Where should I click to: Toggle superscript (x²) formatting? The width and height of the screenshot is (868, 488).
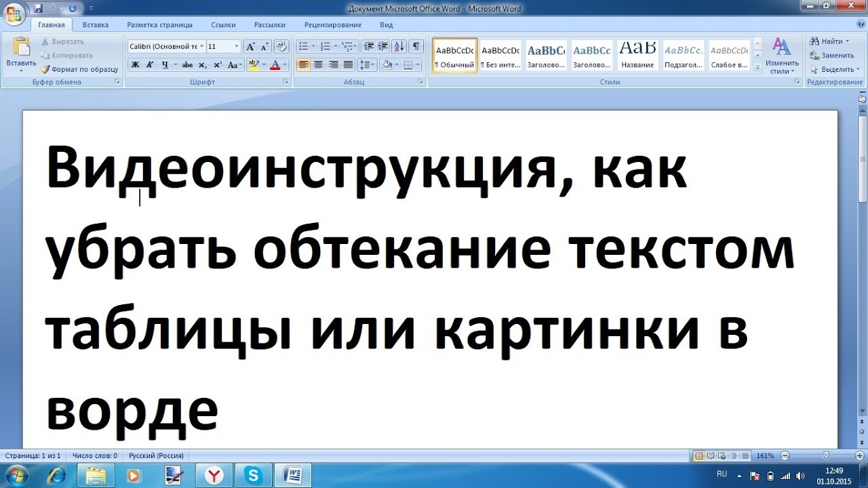217,65
